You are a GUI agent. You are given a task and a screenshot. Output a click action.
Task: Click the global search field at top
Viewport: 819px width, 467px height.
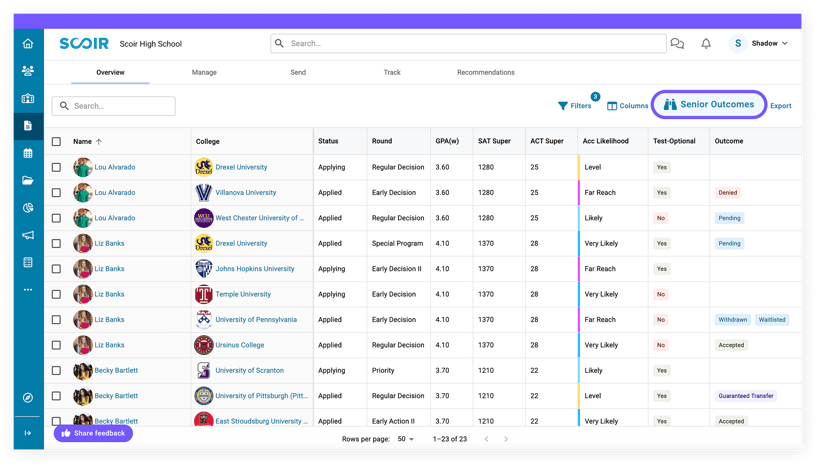(470, 44)
